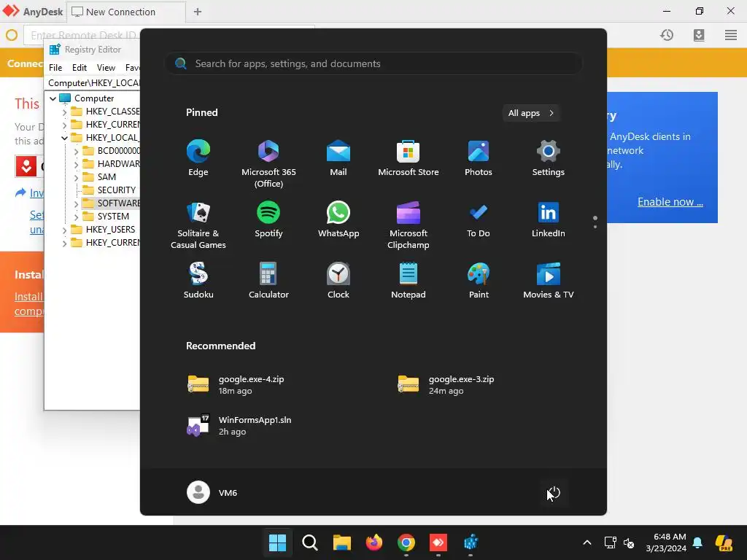Viewport: 747px width, 560px height.
Task: Open Firefox from taskbar
Action: tap(374, 542)
